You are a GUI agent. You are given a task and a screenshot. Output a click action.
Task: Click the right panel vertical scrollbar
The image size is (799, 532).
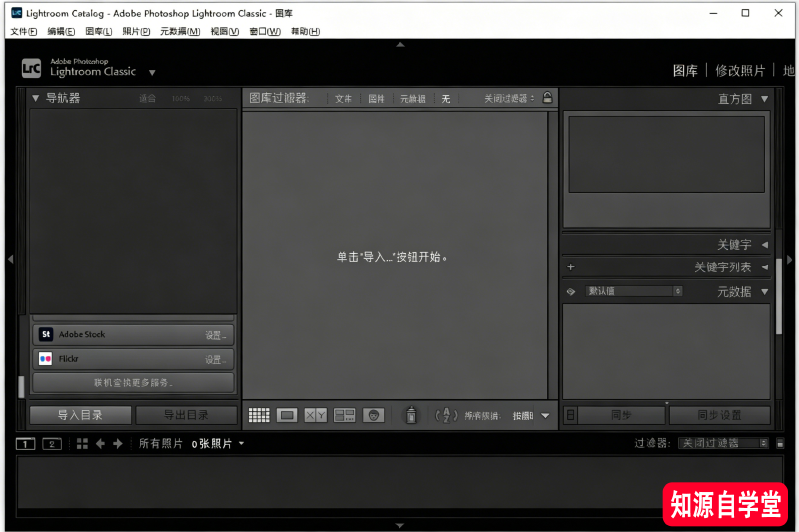click(778, 299)
